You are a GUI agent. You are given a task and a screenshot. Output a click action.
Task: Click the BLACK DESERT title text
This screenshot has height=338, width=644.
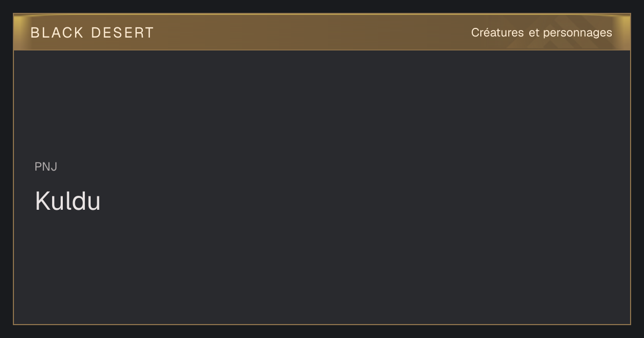click(x=92, y=33)
